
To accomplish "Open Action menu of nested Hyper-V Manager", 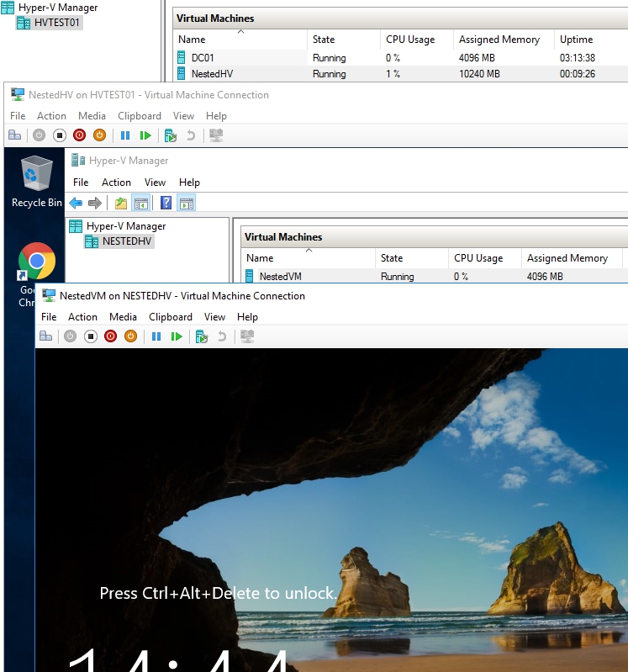I will 116,183.
